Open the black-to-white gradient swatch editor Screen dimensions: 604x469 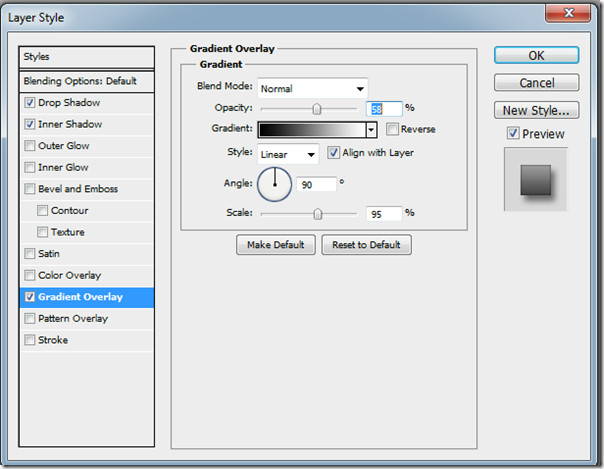[x=312, y=130]
